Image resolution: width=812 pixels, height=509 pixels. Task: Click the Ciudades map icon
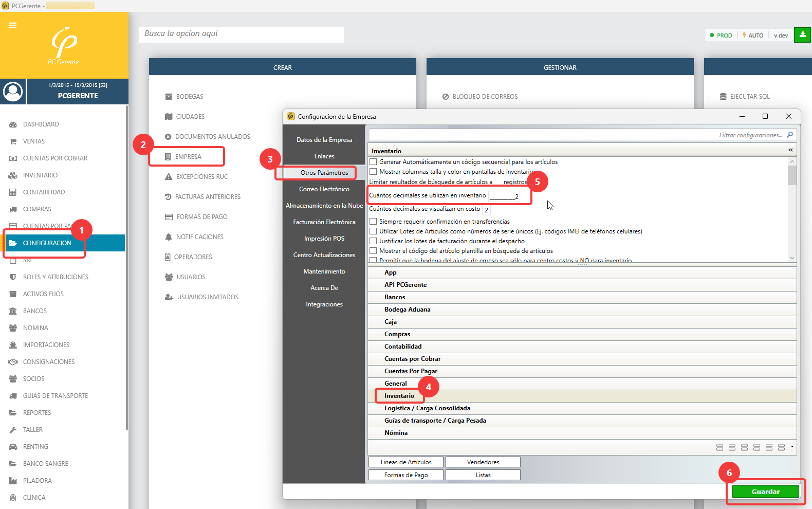tap(169, 117)
